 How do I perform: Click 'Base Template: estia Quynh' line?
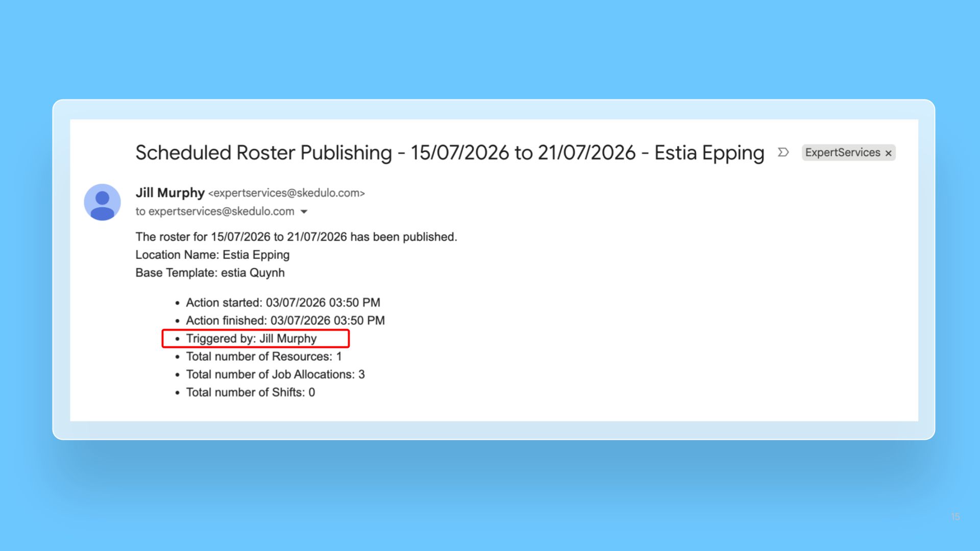pos(210,272)
